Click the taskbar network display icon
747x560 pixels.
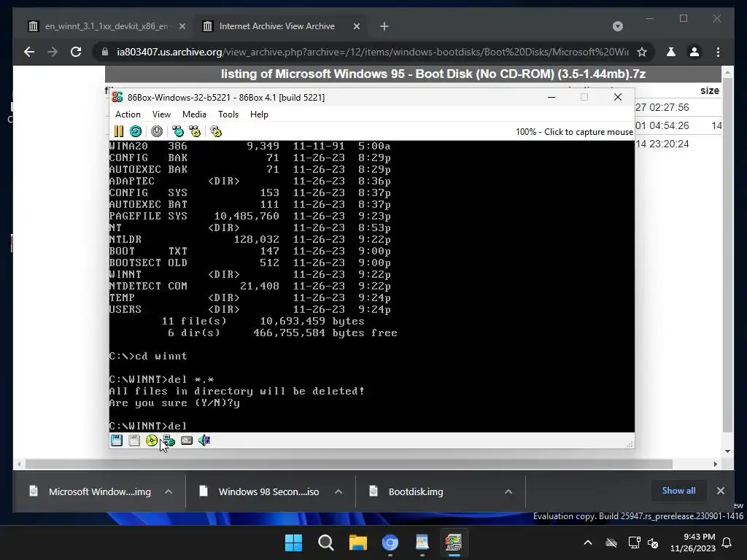click(634, 542)
